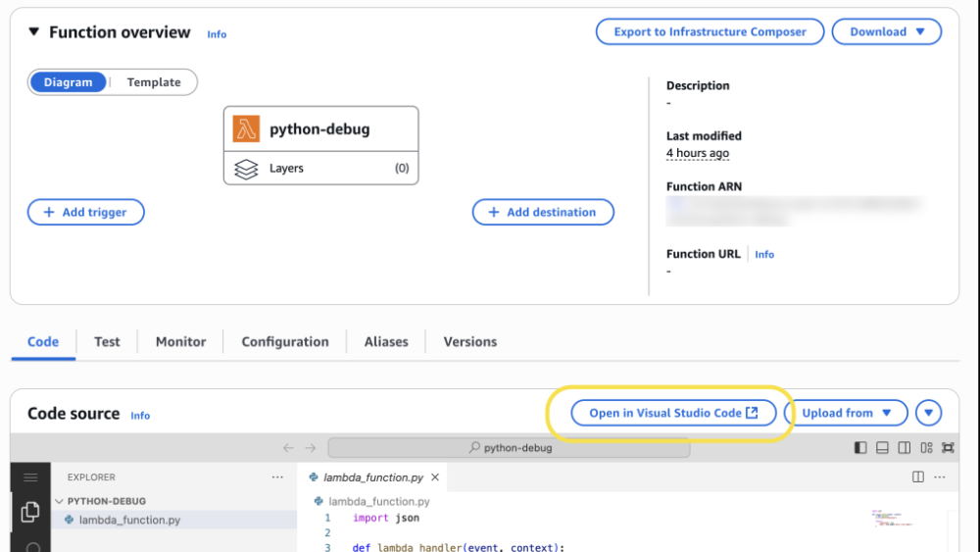Open the Download dropdown
This screenshot has height=552, width=980.
click(x=886, y=31)
